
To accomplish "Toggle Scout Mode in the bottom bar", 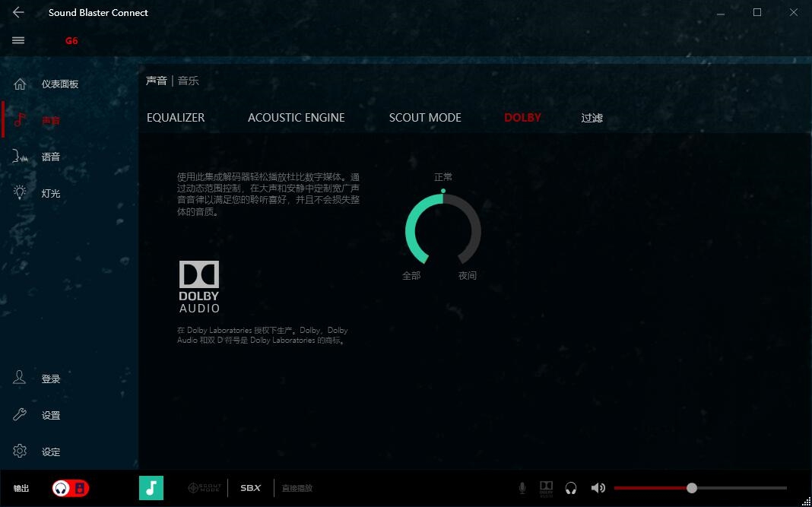I will [x=204, y=488].
